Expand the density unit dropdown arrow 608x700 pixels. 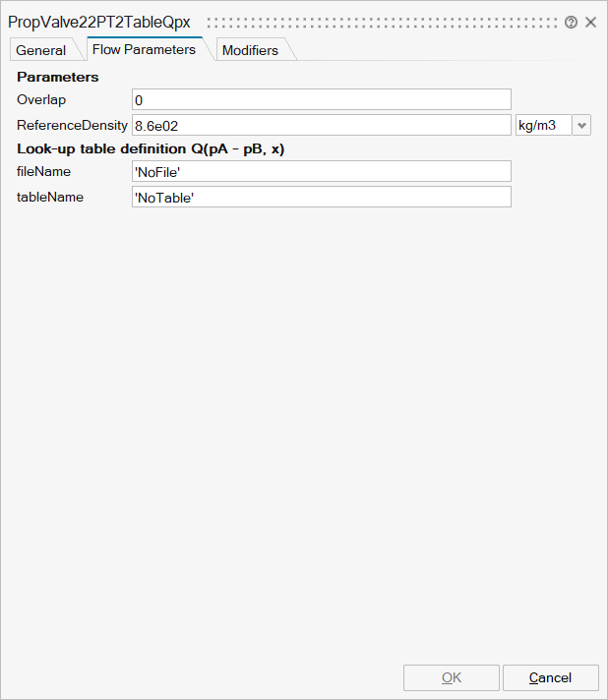pos(581,125)
